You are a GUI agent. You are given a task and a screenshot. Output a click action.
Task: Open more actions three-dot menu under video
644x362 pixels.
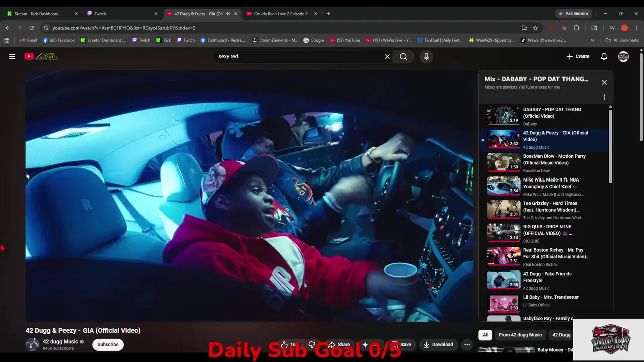(x=467, y=344)
